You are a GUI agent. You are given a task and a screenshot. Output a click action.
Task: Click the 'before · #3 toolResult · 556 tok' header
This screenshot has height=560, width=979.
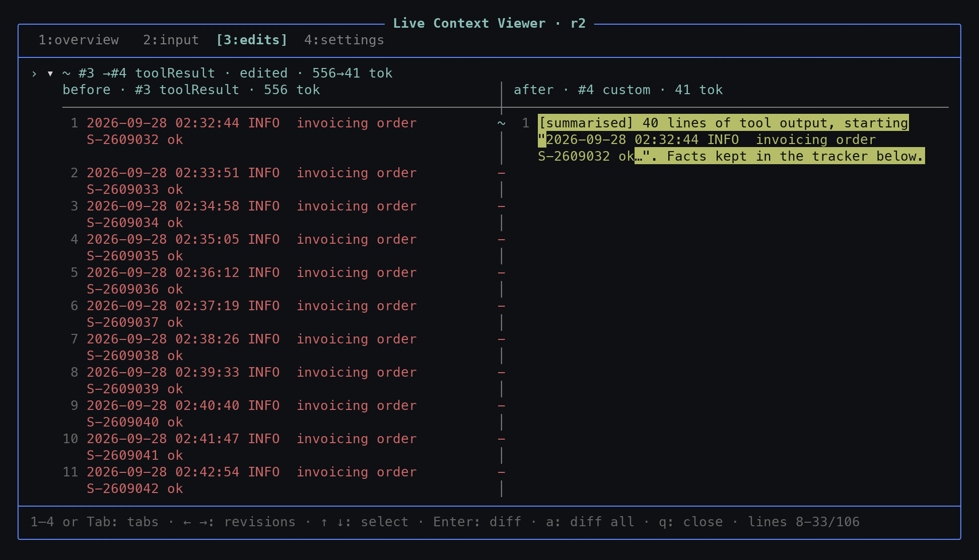tap(191, 90)
